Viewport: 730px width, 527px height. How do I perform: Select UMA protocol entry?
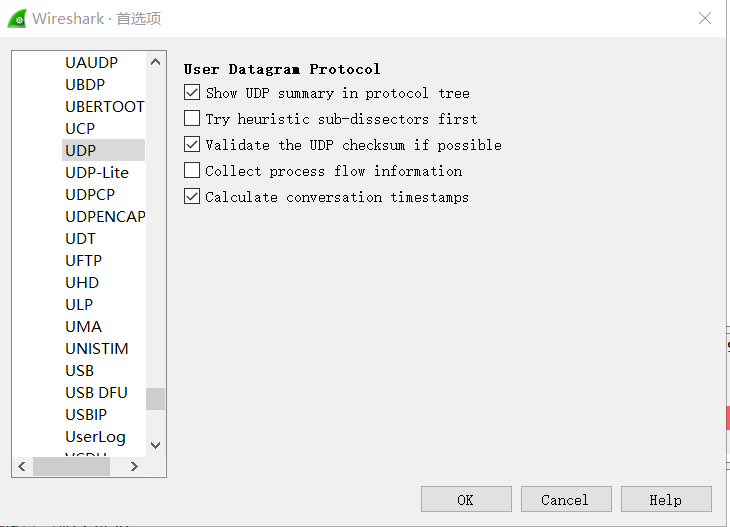point(83,326)
